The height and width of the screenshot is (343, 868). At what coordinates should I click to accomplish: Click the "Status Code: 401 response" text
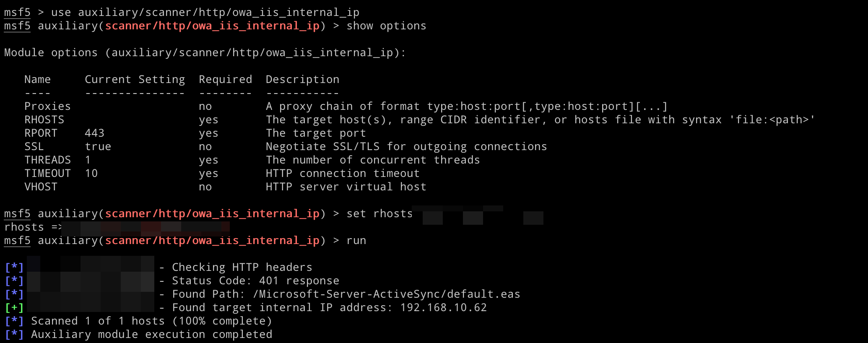coord(255,281)
